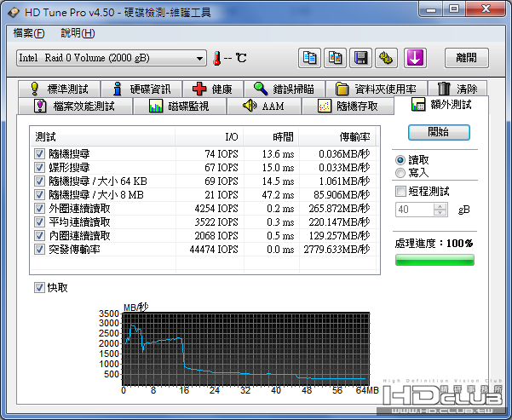This screenshot has height=420, width=512.
Task: Click the copy screenshot to clipboard icon
Action: 335,58
